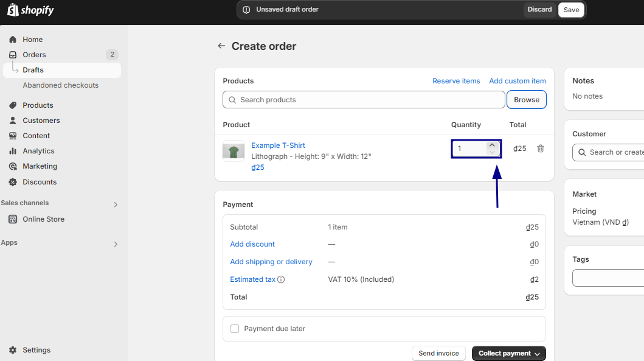This screenshot has height=361, width=644.
Task: Click the product search magnifier icon
Action: point(232,100)
